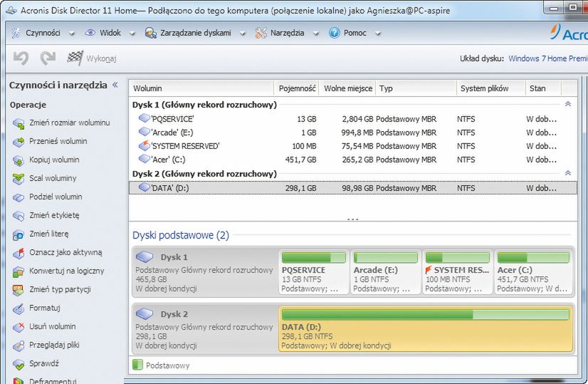Click the Zmień rozmiar woluminu link
Screen dimensions: 588x384
[x=69, y=123]
